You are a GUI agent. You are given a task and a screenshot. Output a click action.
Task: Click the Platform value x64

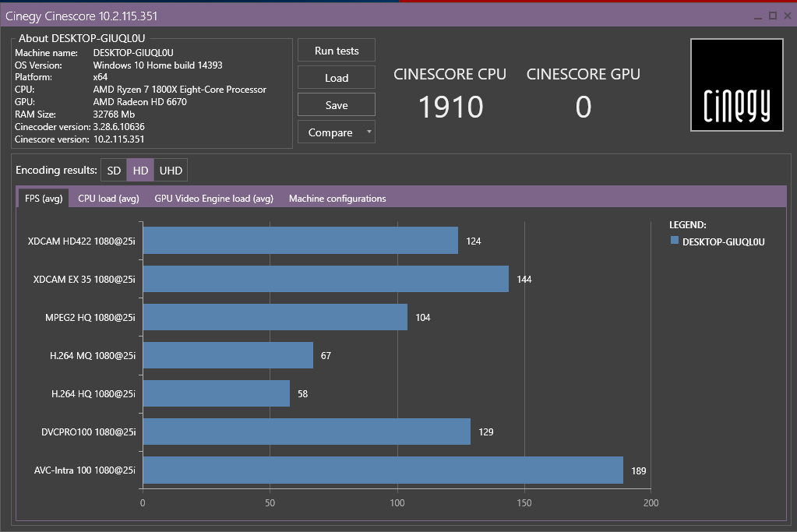click(101, 77)
